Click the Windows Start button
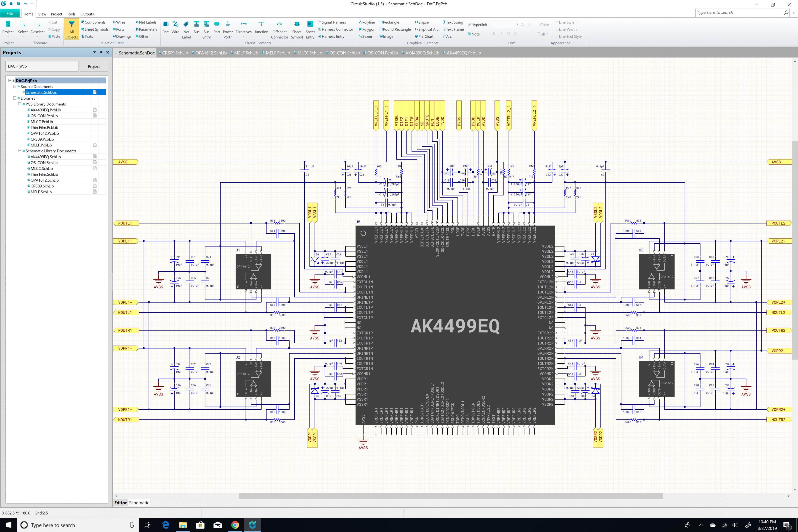 (9, 525)
